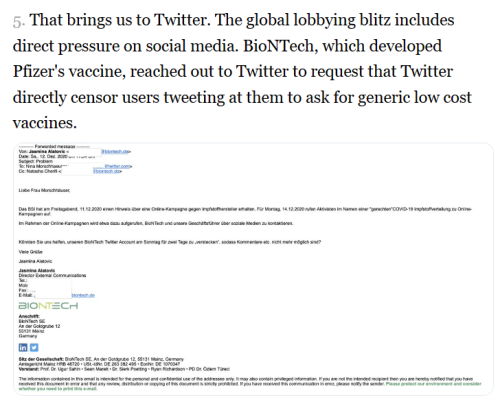
Task: Open the recipient's twitter.com email link
Action: (x=118, y=166)
